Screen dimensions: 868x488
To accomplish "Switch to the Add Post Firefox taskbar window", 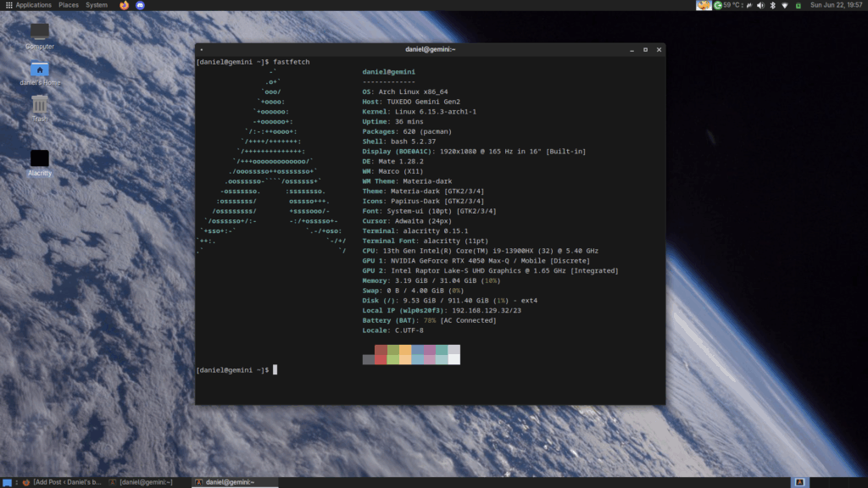I will point(63,482).
